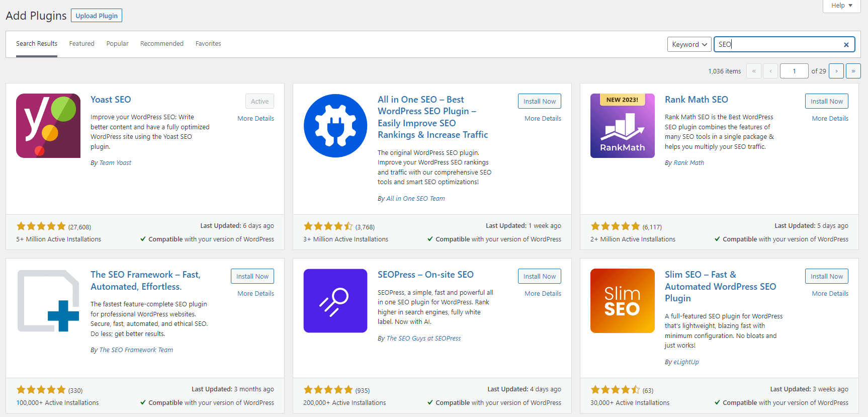The width and height of the screenshot is (868, 417).
Task: Expand the Help dropdown
Action: [841, 6]
